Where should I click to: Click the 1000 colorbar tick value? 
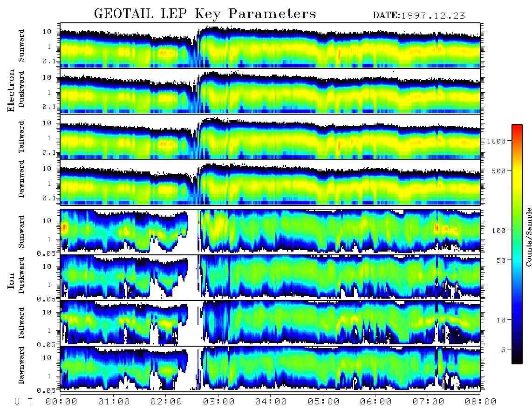click(x=497, y=141)
